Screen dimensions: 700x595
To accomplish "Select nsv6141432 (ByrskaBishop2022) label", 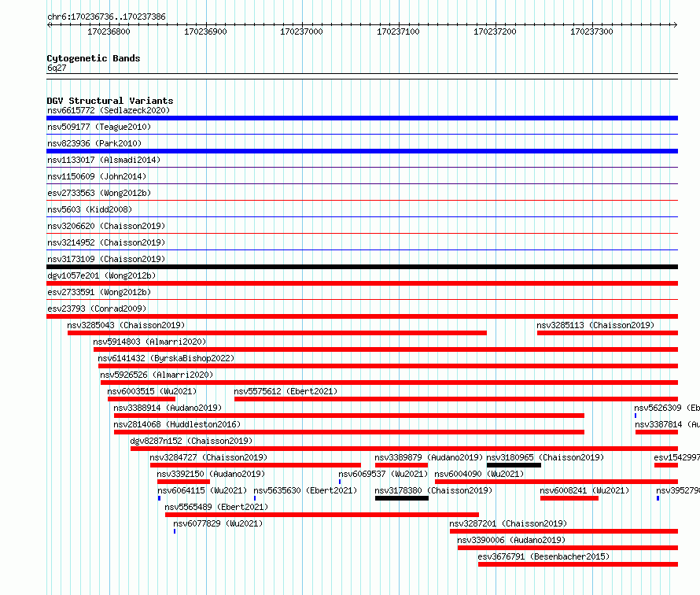I will 166,358.
